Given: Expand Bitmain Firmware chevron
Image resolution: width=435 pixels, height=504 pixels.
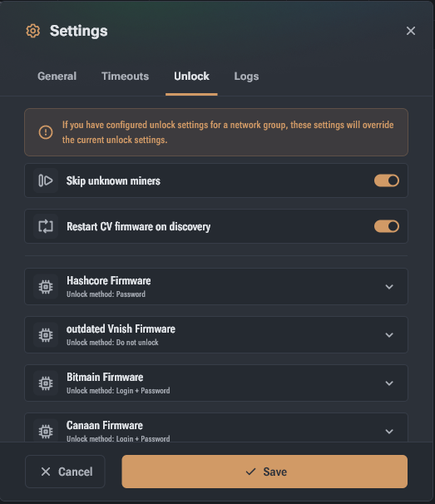Looking at the screenshot, I should click(389, 383).
